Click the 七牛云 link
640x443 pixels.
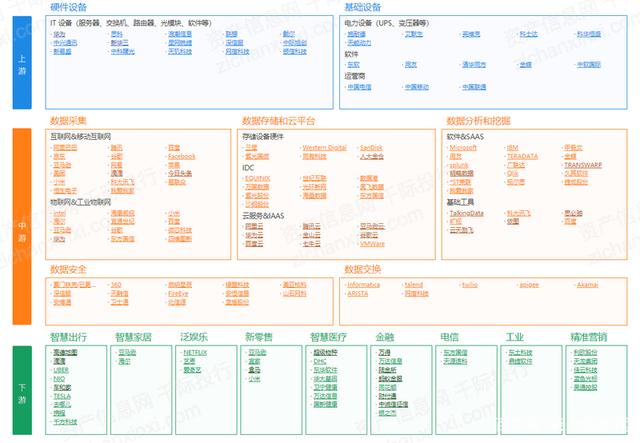(311, 244)
